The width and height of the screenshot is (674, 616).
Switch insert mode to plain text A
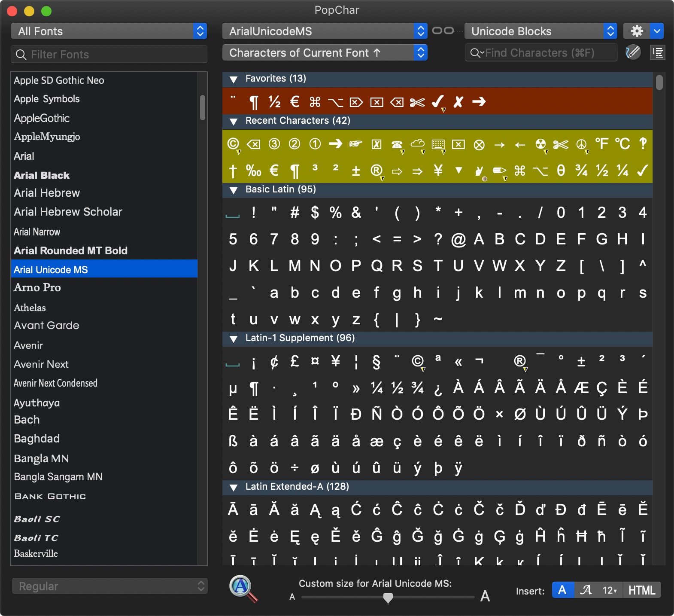pos(562,590)
